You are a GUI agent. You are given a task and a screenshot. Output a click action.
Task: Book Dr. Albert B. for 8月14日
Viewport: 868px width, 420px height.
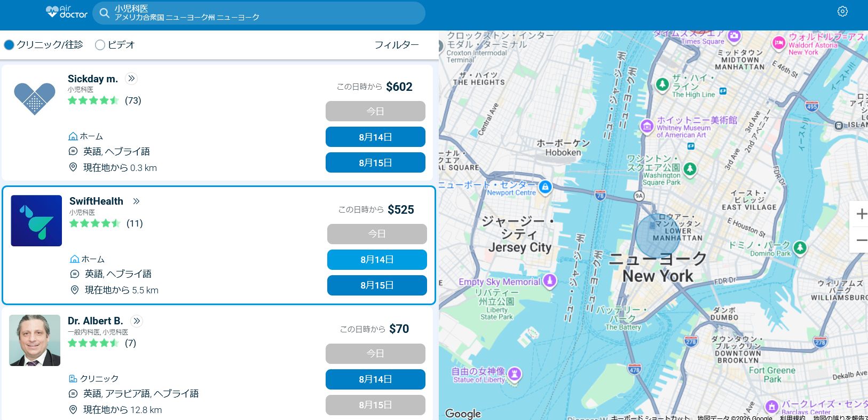375,379
